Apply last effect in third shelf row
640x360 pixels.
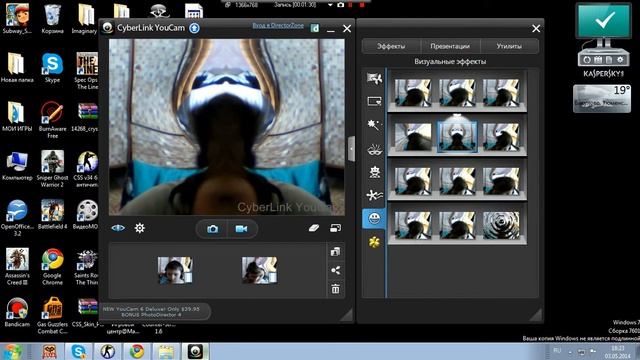[x=501, y=181]
